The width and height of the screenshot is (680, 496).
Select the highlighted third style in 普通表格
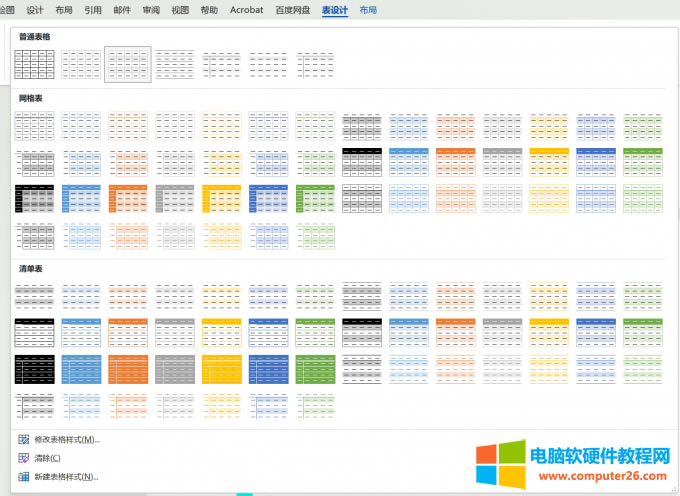[x=128, y=64]
